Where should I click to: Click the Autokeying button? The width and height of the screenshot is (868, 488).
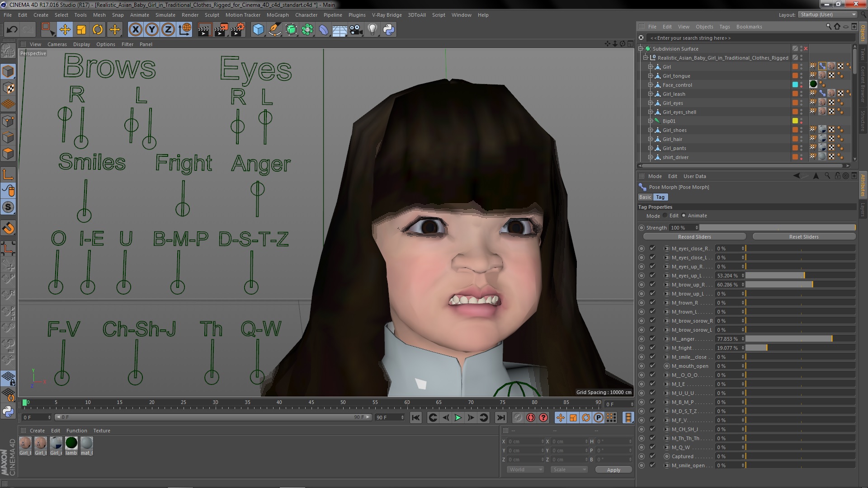coord(531,418)
